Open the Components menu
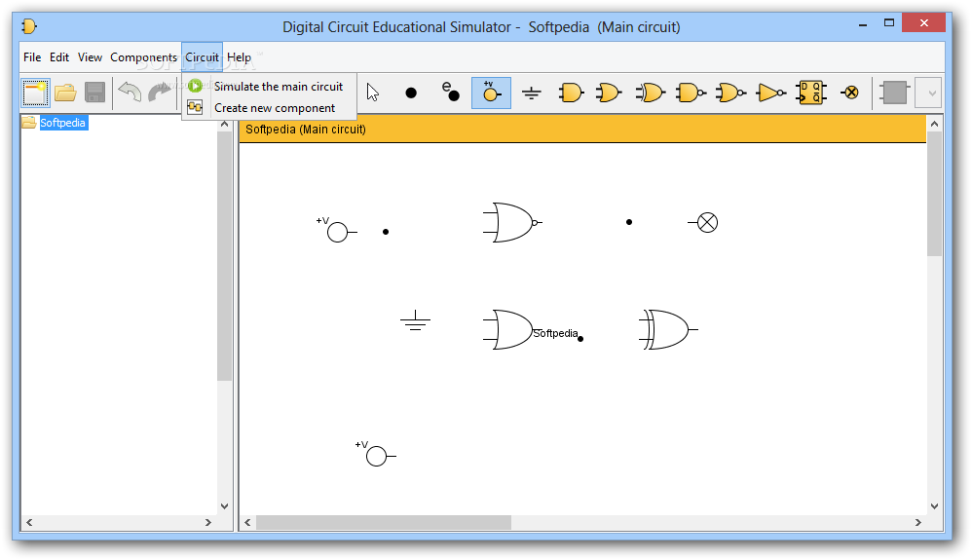The height and width of the screenshot is (560, 972). coord(144,57)
